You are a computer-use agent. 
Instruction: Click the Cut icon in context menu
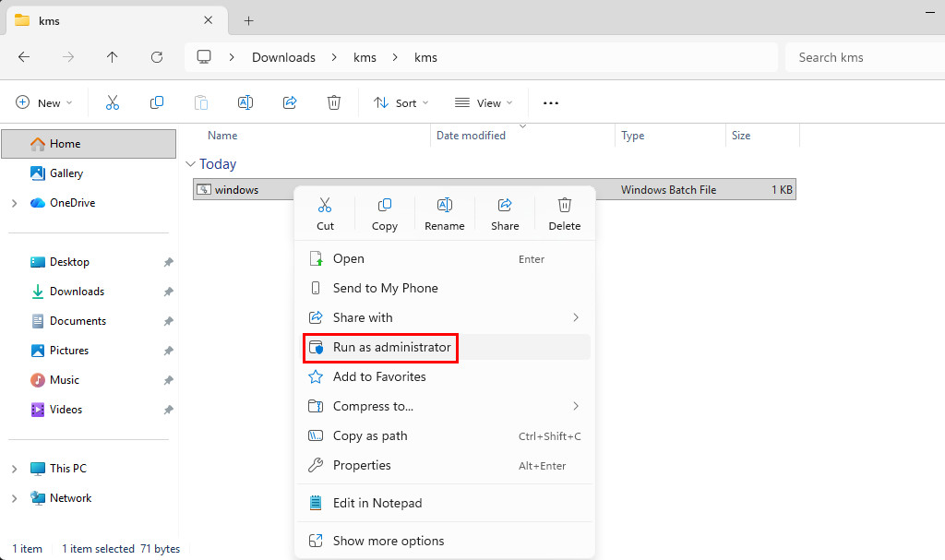325,205
